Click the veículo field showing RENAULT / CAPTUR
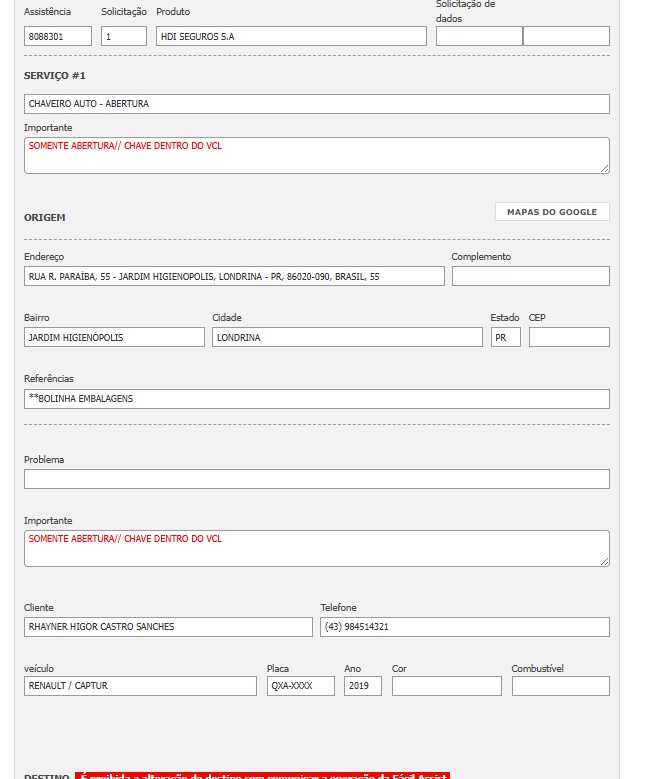Screen dimensions: 663x779 tap(140, 686)
